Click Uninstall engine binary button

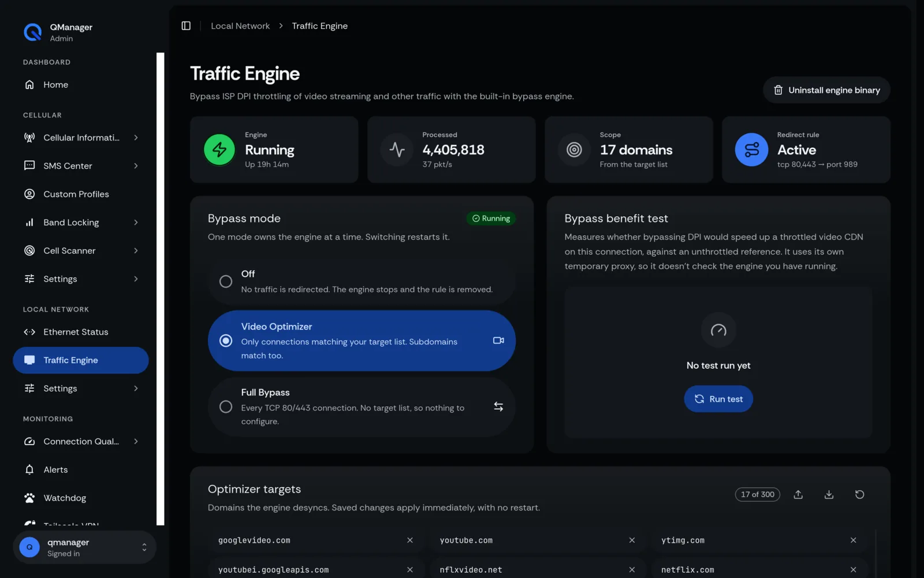826,90
